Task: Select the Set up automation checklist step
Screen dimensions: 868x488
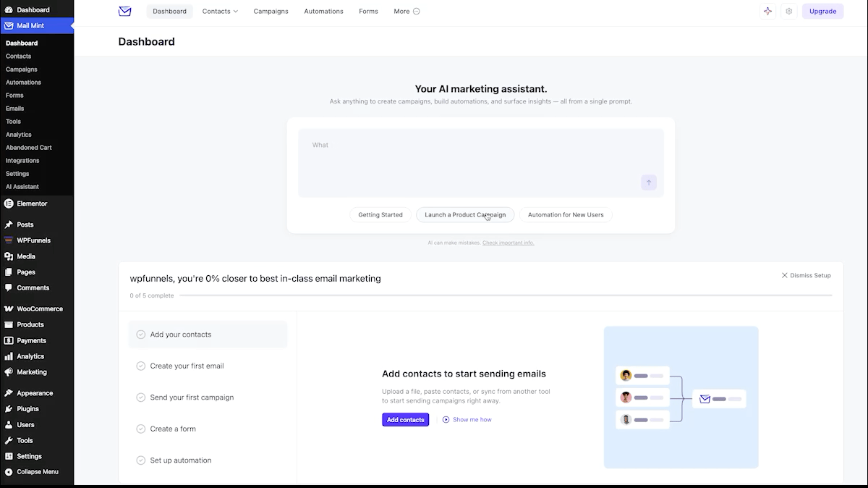Action: 208,460
